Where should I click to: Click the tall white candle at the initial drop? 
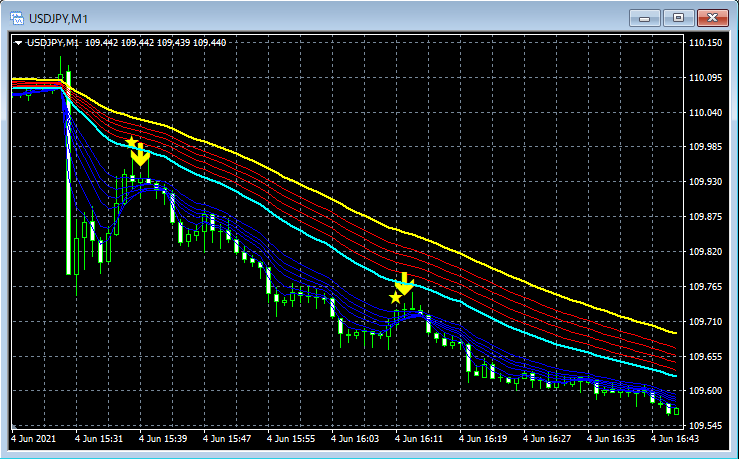[x=68, y=174]
